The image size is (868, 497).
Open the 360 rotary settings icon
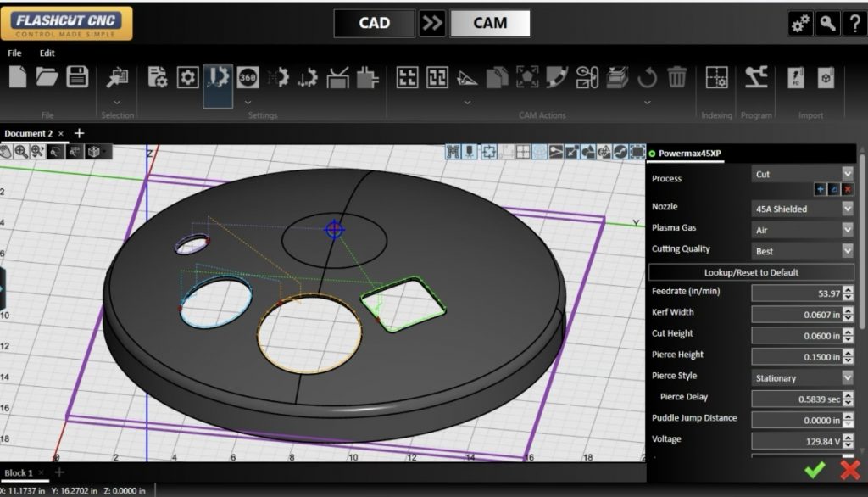pos(248,77)
